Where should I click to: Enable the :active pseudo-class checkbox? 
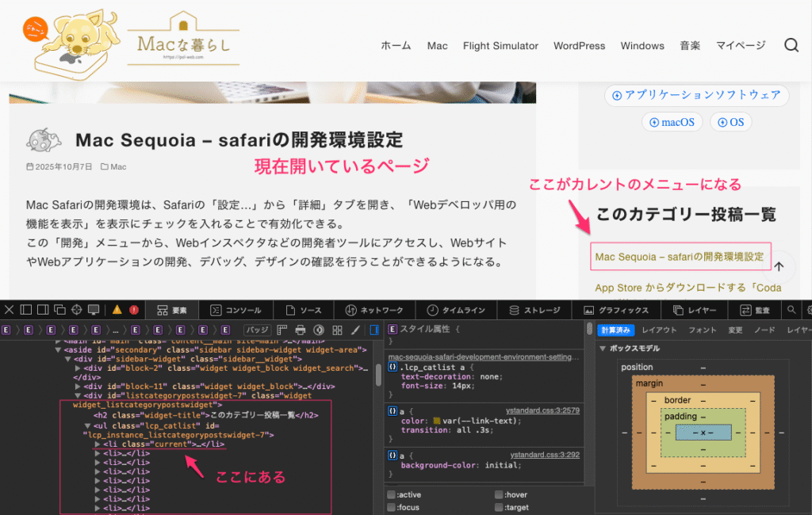point(392,495)
